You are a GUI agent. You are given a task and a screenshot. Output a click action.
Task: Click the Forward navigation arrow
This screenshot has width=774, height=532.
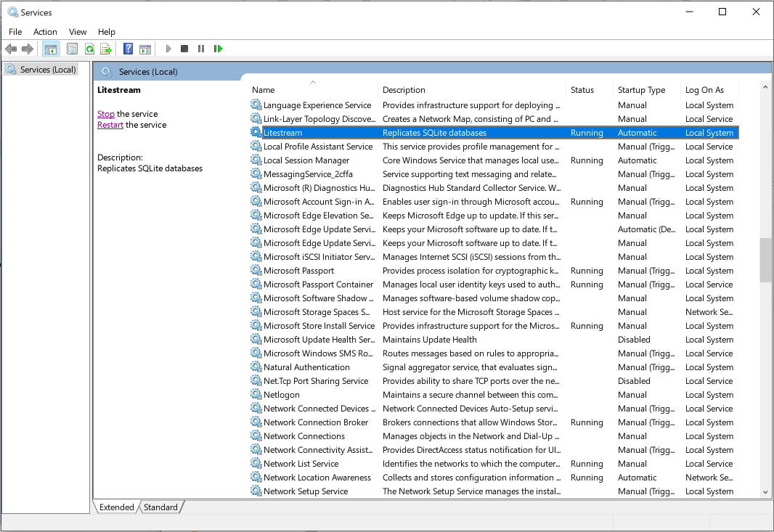coord(28,49)
